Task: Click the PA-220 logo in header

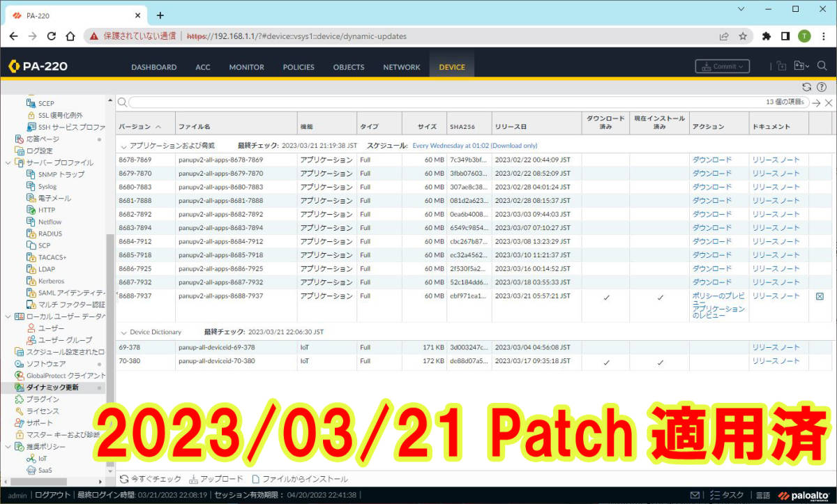Action: click(x=38, y=66)
